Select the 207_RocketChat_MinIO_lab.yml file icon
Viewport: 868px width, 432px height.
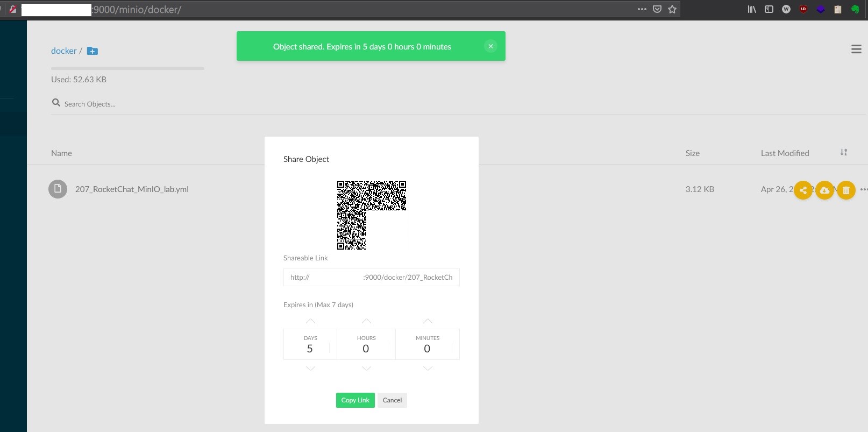pyautogui.click(x=58, y=189)
